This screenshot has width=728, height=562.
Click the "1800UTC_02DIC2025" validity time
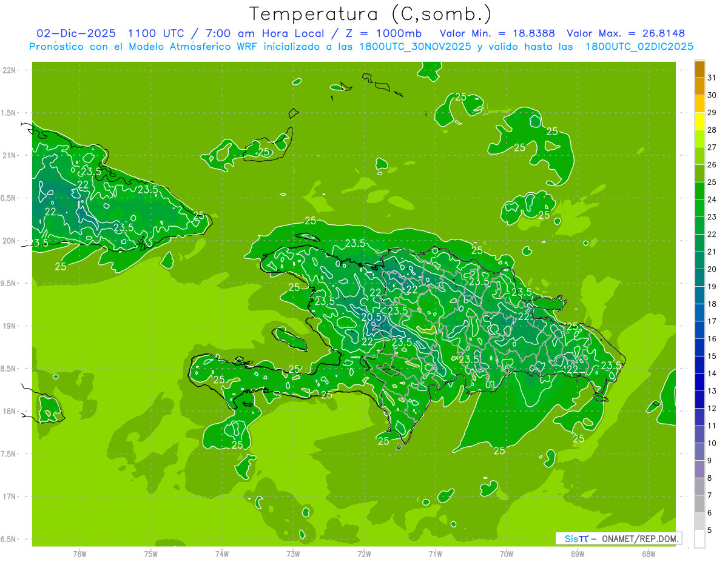(639, 47)
